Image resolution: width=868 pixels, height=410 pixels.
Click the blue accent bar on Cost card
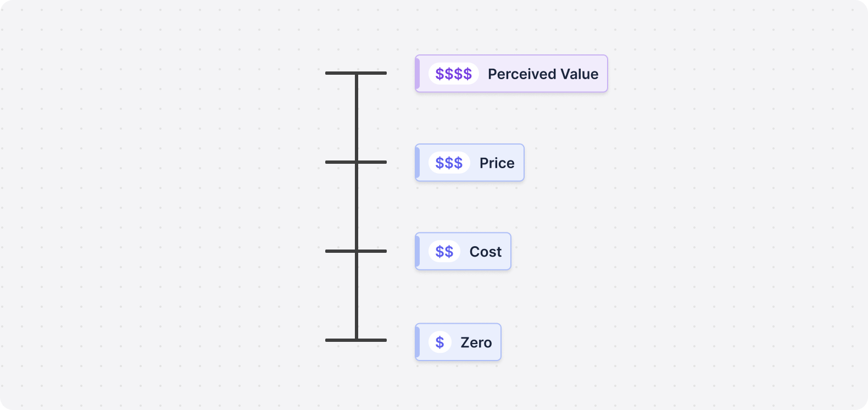pos(418,251)
